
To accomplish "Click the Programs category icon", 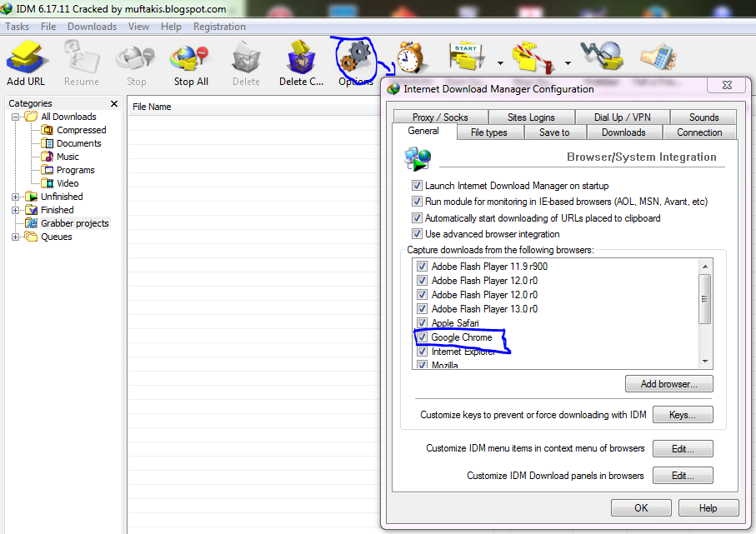I will click(48, 170).
